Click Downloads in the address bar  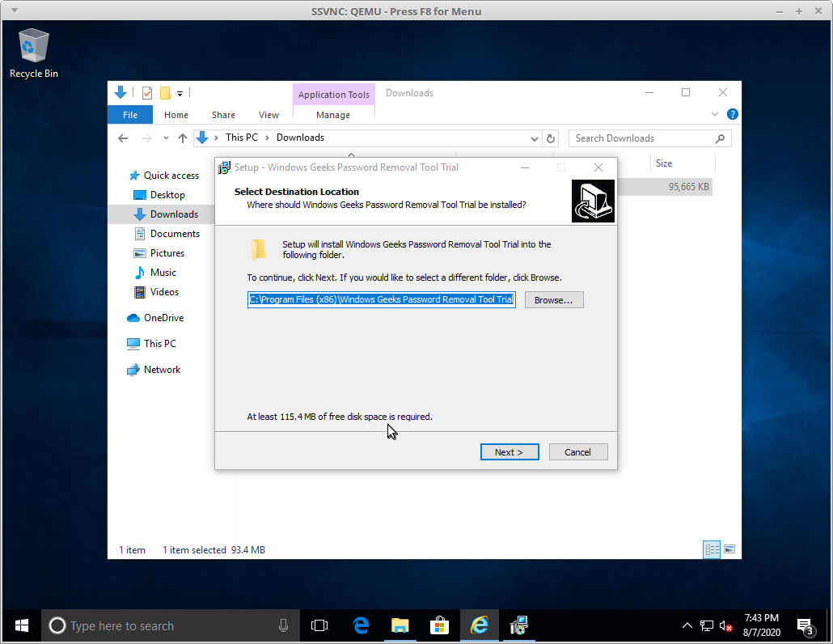[300, 138]
